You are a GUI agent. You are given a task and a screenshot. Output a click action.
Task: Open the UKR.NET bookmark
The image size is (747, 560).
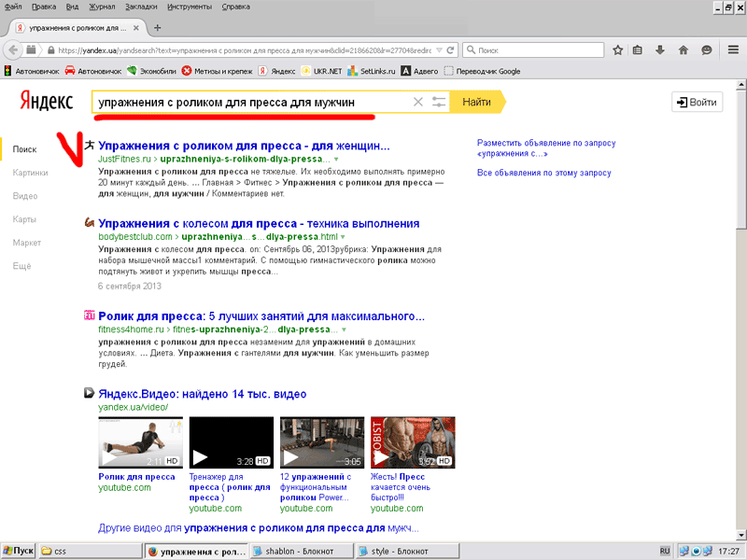321,71
